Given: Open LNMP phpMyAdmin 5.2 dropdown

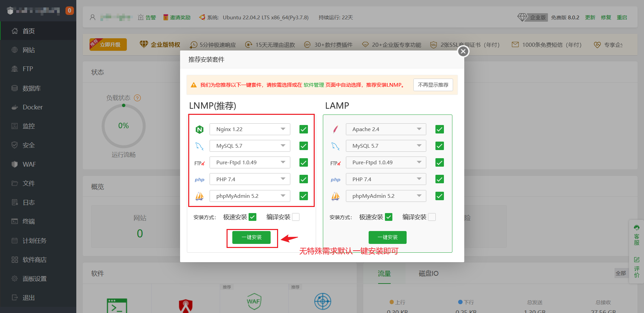Looking at the screenshot, I should point(250,196).
